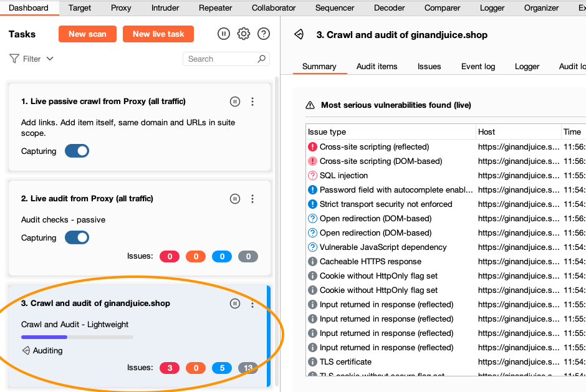Pause the Crawl and audit of ginandjuice.shop task
586x392 pixels.
point(234,304)
